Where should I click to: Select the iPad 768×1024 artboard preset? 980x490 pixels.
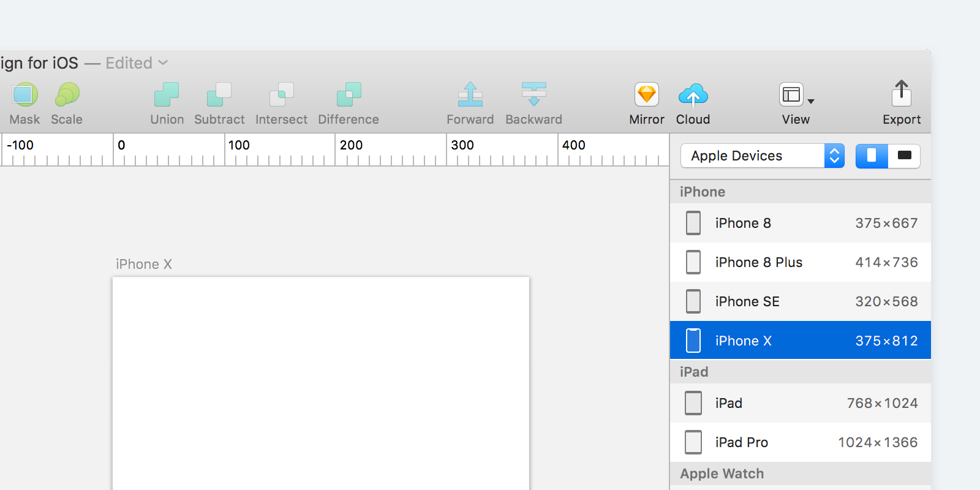(x=801, y=403)
